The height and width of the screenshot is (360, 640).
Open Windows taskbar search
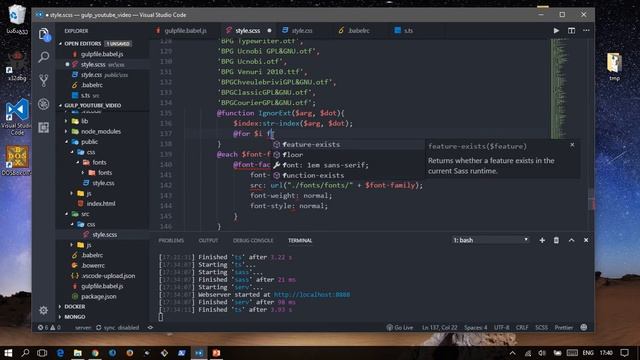pos(25,353)
